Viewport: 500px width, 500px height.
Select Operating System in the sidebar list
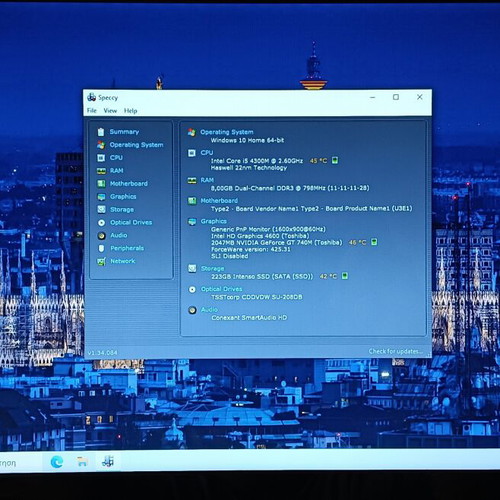136,145
